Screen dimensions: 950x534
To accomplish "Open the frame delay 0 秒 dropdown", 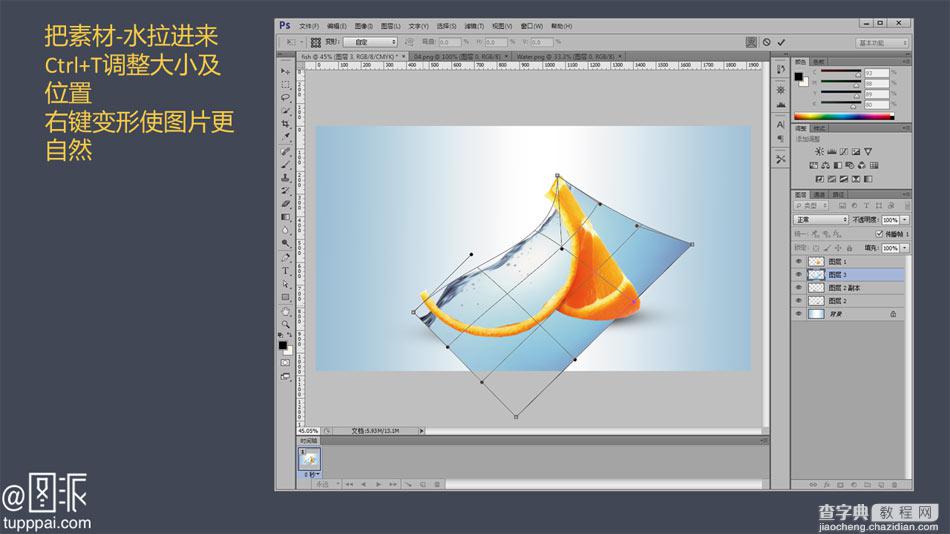I will (x=311, y=475).
